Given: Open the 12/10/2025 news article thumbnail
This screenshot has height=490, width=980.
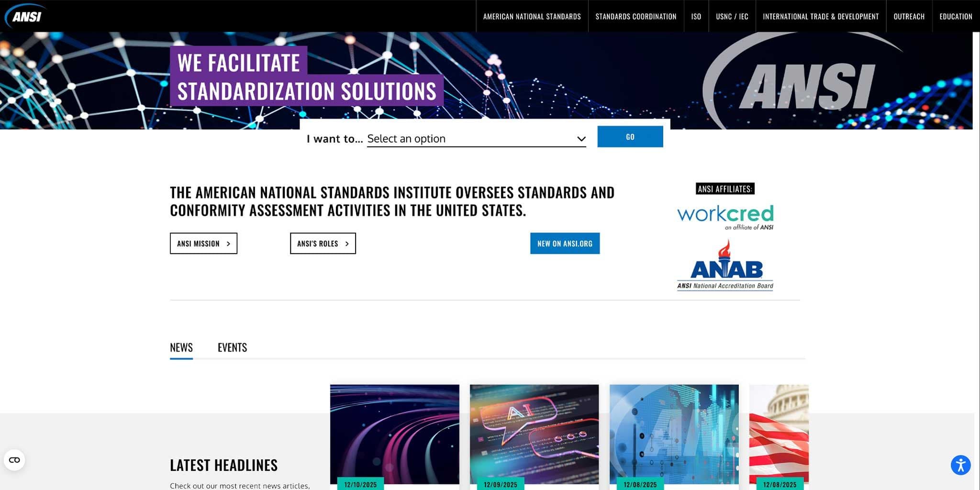Looking at the screenshot, I should tap(394, 433).
